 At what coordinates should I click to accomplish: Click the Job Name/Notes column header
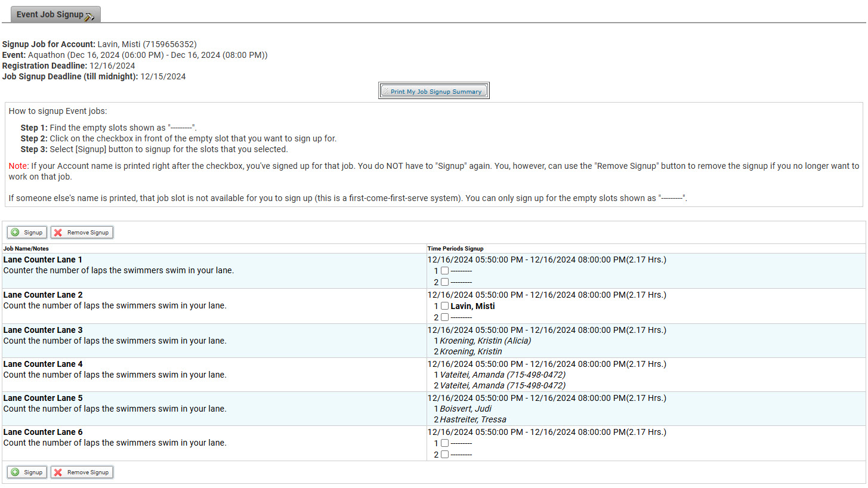26,248
